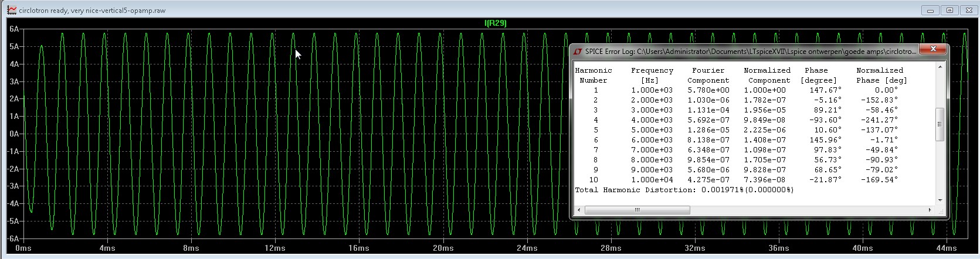Screen dimensions: 980x259
Task: Click the error log scroll-down arrow
Action: (x=939, y=200)
